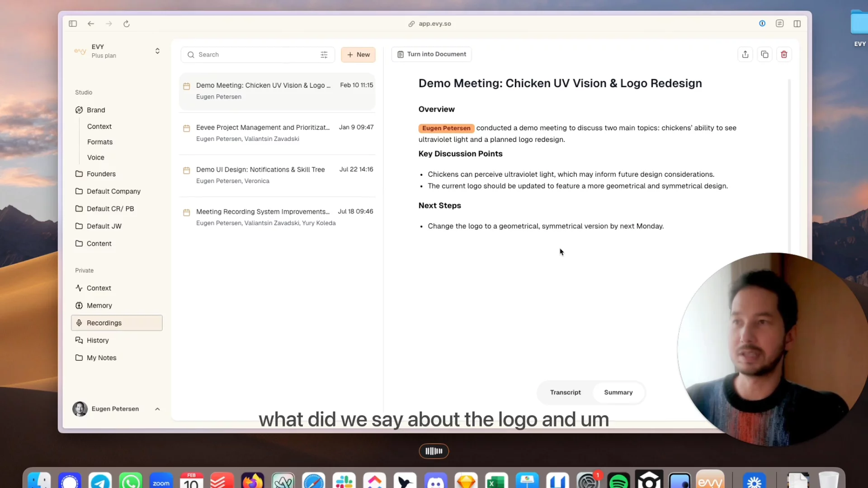Click the red trash delete icon

(784, 54)
